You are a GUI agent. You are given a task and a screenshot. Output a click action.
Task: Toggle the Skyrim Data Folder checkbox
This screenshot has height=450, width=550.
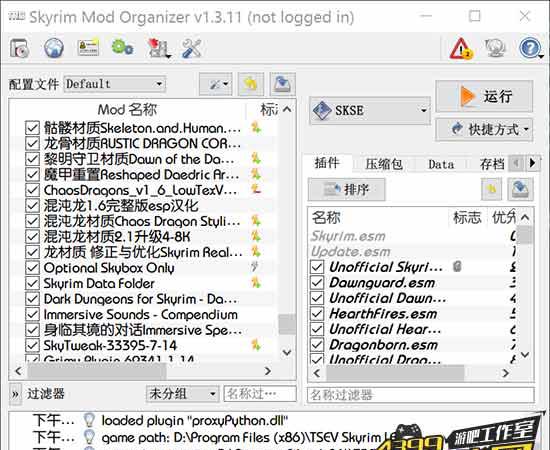[32, 283]
